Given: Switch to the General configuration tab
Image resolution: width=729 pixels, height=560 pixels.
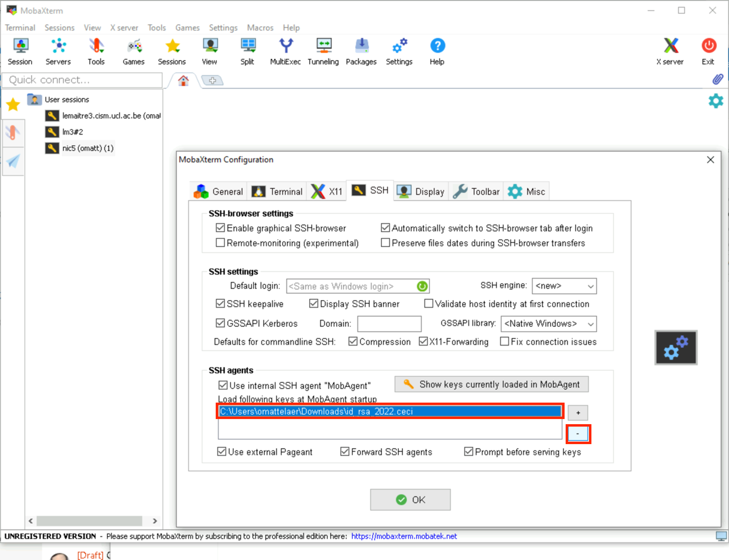Looking at the screenshot, I should 219,192.
